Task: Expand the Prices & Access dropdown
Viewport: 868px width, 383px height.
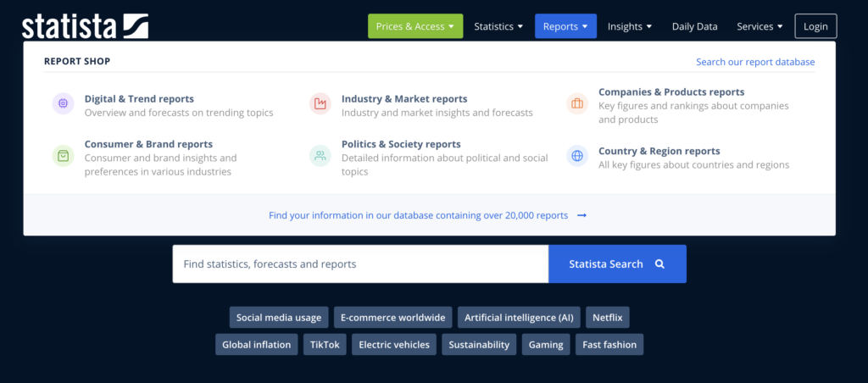Action: tap(415, 26)
